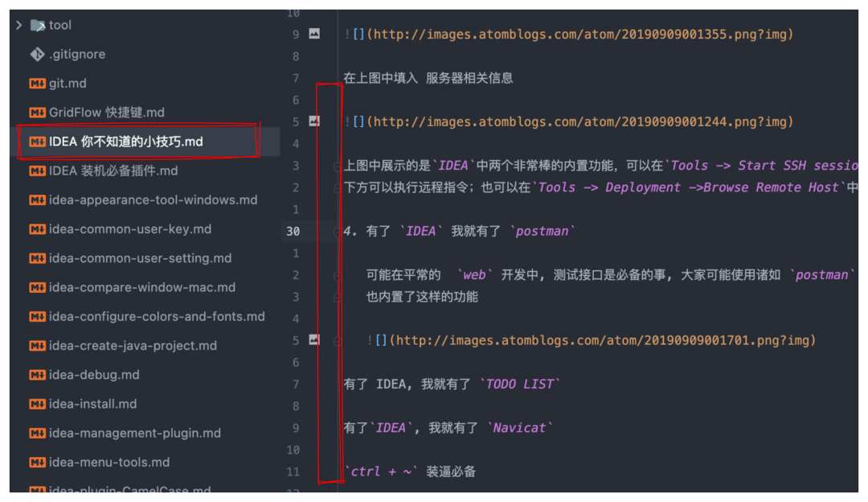
Task: Click the markdown icon next to git.md
Action: (36, 83)
